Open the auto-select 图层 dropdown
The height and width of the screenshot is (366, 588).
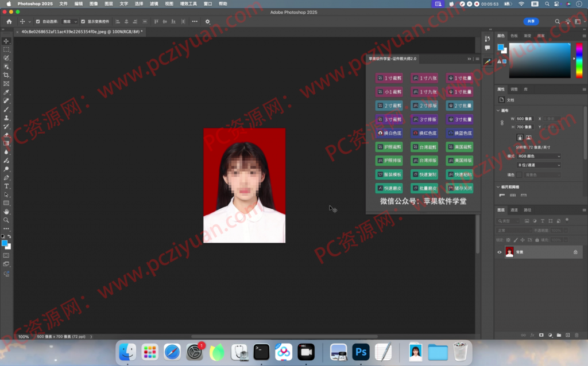click(69, 22)
